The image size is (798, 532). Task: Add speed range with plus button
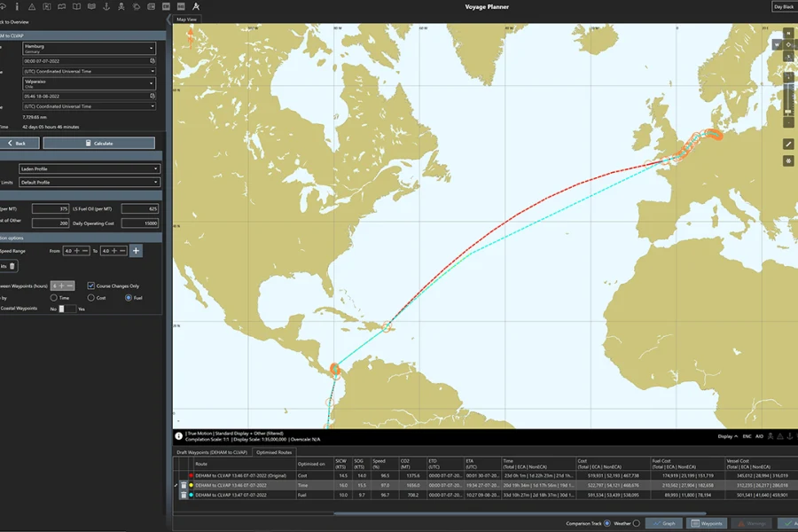pos(137,251)
